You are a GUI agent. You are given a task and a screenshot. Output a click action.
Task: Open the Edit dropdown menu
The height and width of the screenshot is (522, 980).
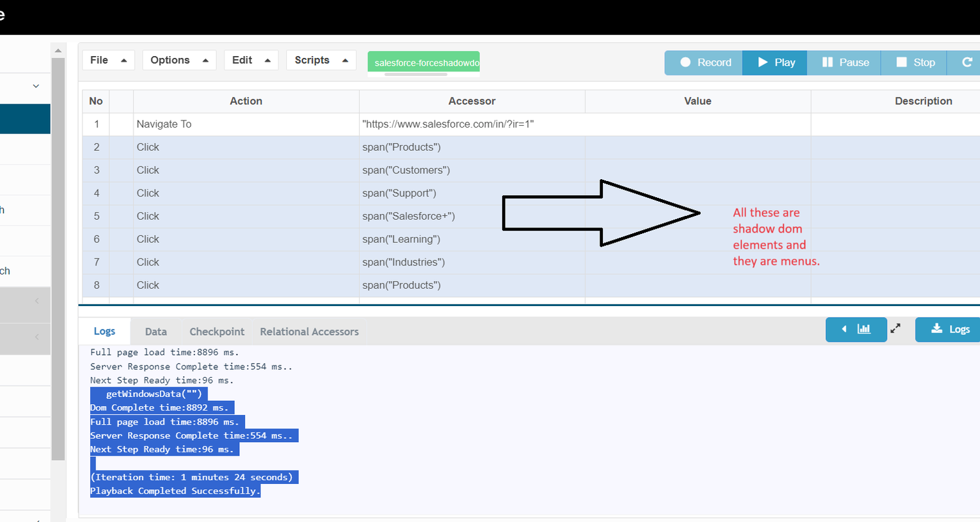click(x=251, y=60)
